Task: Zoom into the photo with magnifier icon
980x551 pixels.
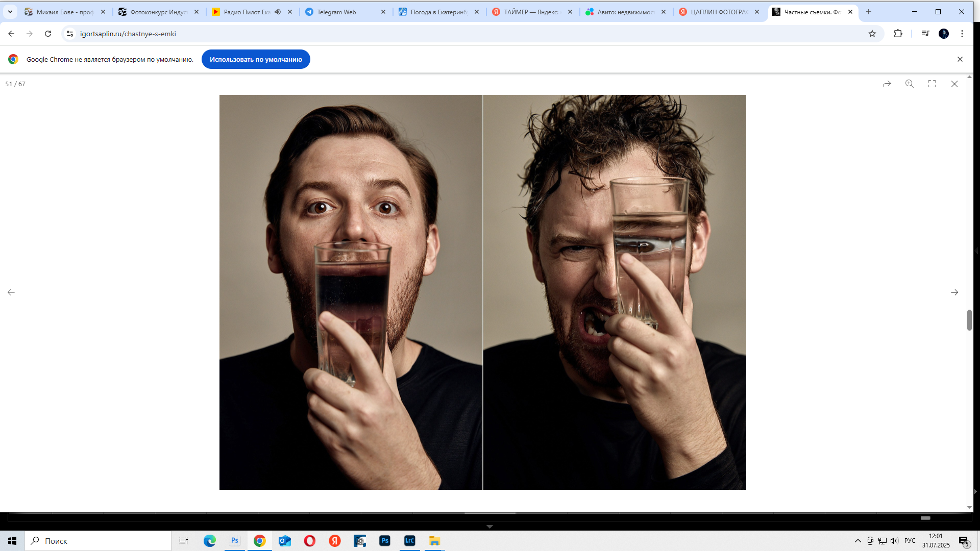Action: 910,84
